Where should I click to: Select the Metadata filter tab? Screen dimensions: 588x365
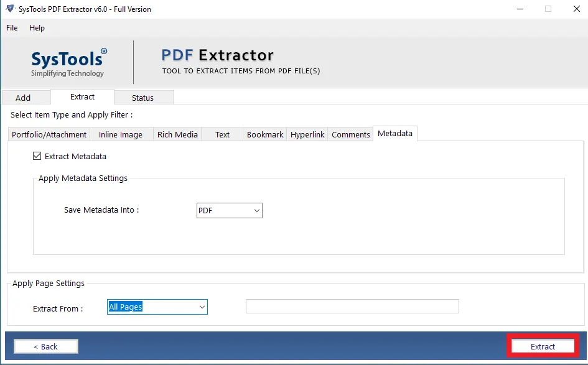[x=395, y=134]
